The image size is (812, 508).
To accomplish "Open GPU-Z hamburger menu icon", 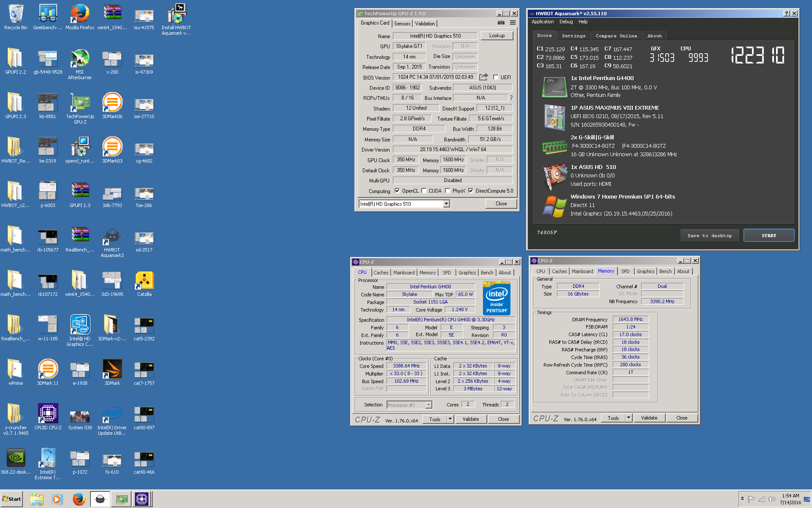I will point(513,23).
